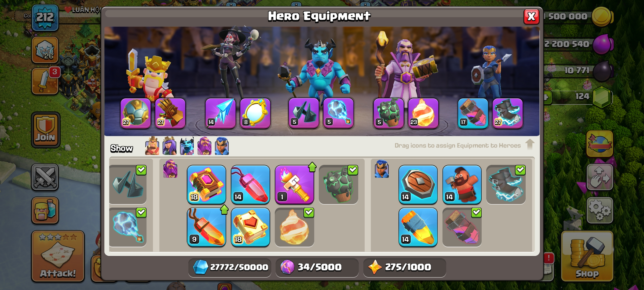This screenshot has height=290, width=644.
Task: Click the blue shiny ore 27772/50000 counter
Action: [230, 267]
